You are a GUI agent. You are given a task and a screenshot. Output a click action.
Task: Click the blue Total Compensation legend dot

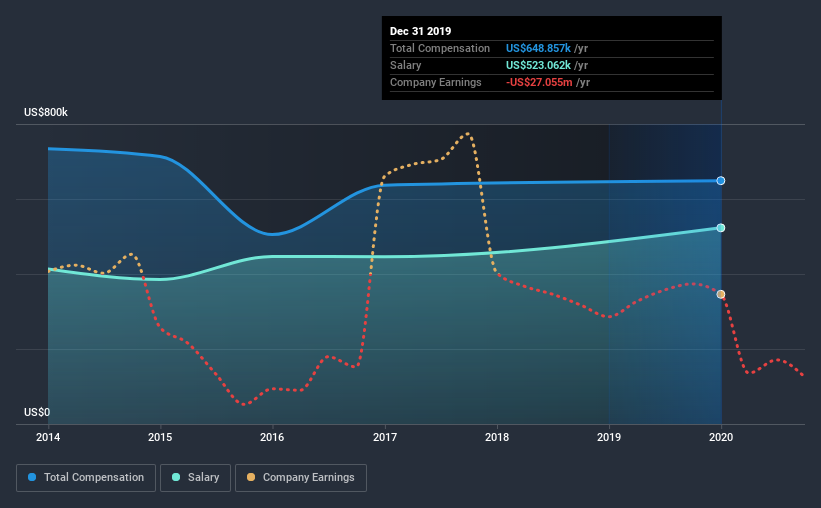coord(32,477)
